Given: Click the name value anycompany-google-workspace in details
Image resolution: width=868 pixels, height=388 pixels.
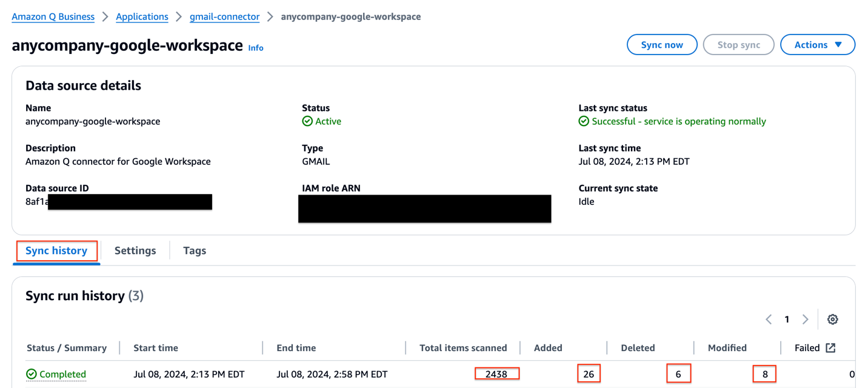Looking at the screenshot, I should pyautogui.click(x=93, y=121).
